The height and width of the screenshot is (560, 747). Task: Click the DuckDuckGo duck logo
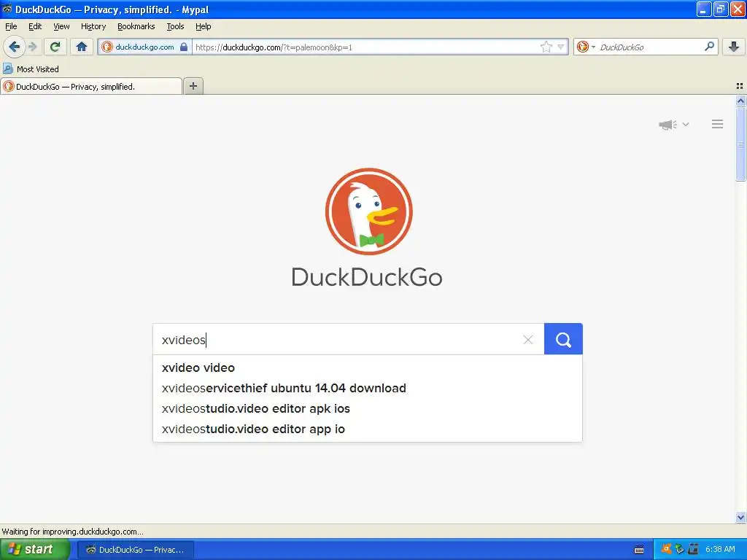(368, 211)
